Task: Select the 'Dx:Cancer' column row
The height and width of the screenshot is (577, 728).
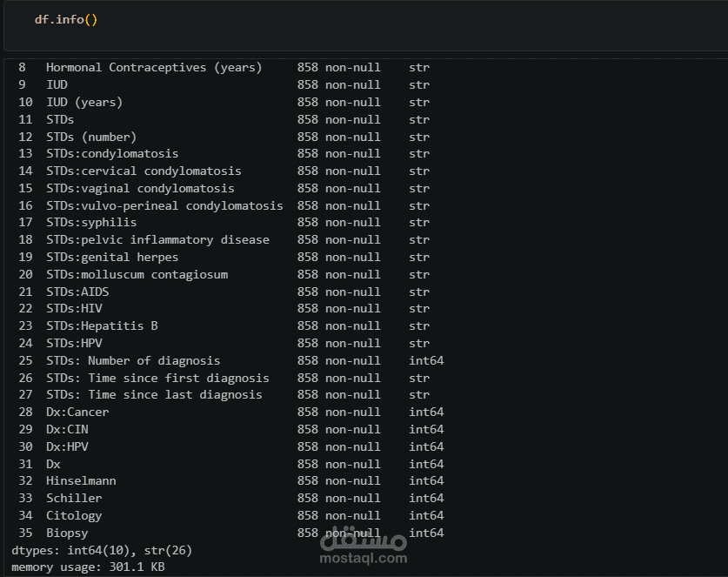Action: 77,412
